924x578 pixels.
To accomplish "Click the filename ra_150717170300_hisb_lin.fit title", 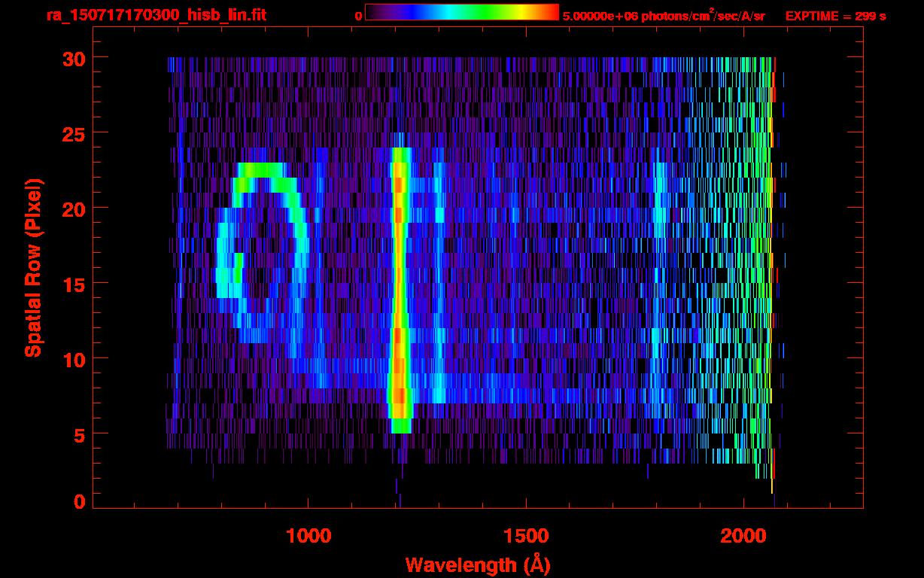I will 156,15.
